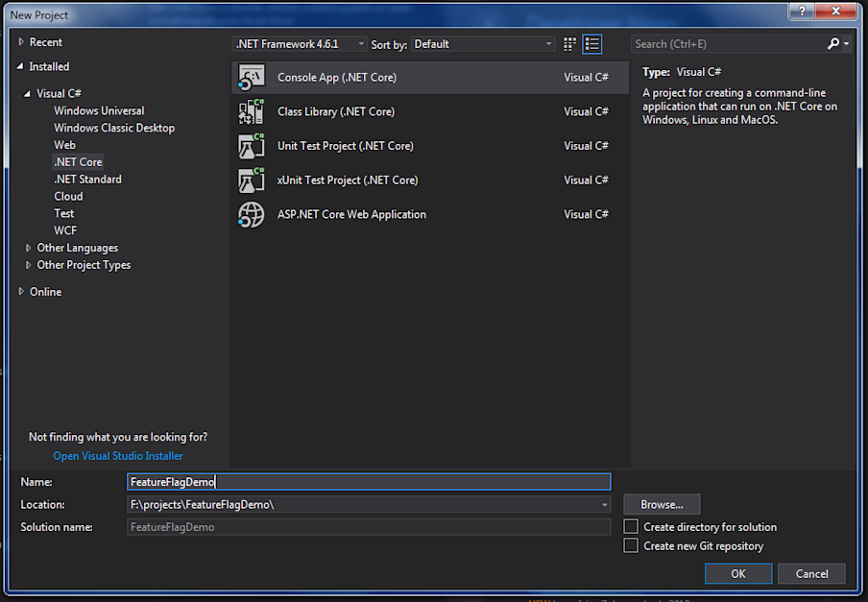Image resolution: width=868 pixels, height=602 pixels.
Task: Enable Create directory for solution
Action: point(631,527)
